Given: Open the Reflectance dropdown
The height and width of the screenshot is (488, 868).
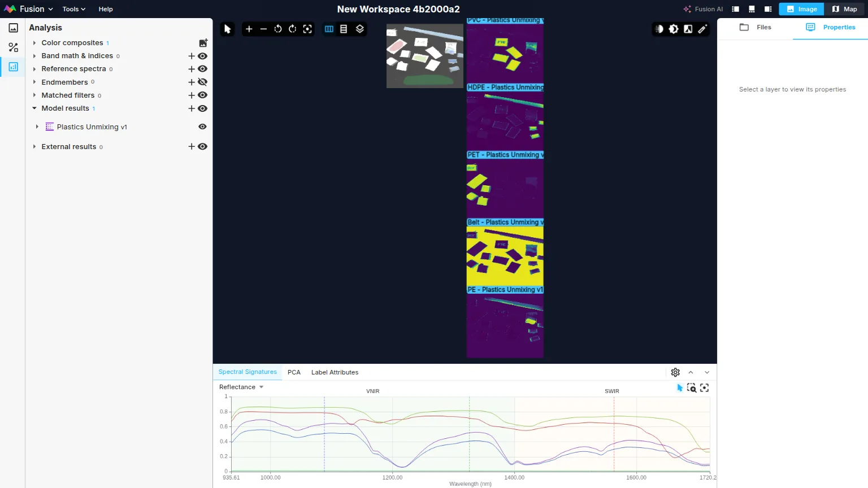Looking at the screenshot, I should (x=241, y=387).
